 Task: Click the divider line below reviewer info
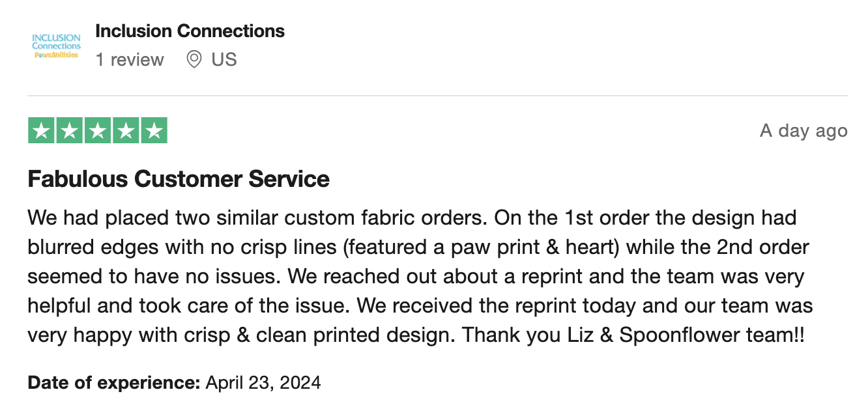tap(437, 96)
